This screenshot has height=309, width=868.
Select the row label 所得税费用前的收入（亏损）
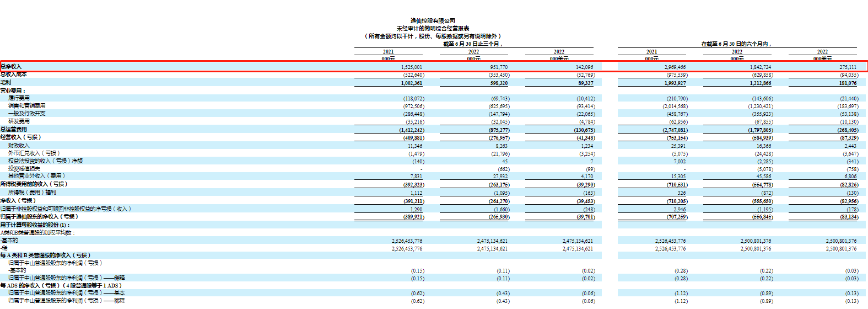(34, 184)
